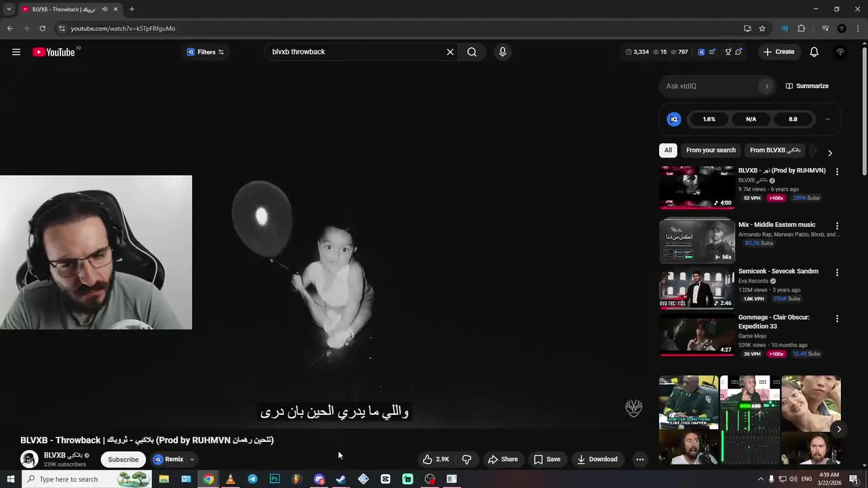Clear the search box with the X icon
Screen dimensions: 868x488
pos(450,52)
